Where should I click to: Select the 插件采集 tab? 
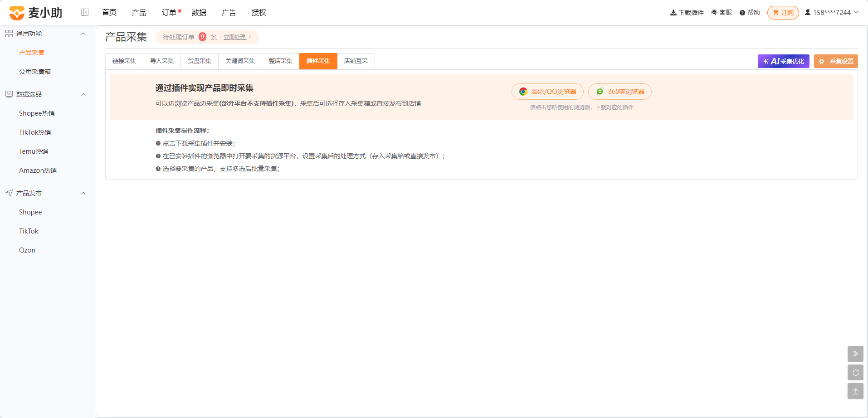(x=318, y=61)
